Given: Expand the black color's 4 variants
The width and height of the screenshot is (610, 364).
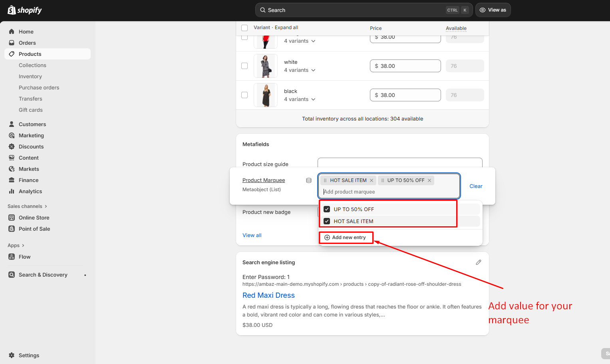Looking at the screenshot, I should (x=300, y=99).
